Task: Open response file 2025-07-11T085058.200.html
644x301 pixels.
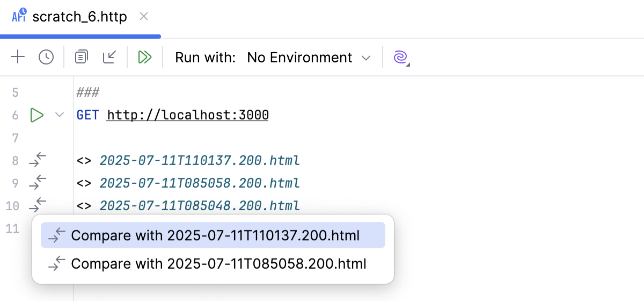Action: 199,183
